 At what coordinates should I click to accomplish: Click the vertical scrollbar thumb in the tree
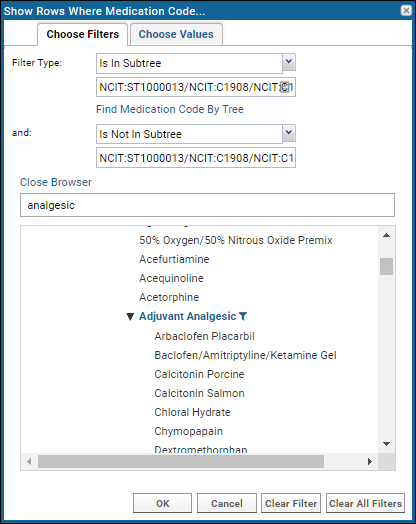click(387, 266)
